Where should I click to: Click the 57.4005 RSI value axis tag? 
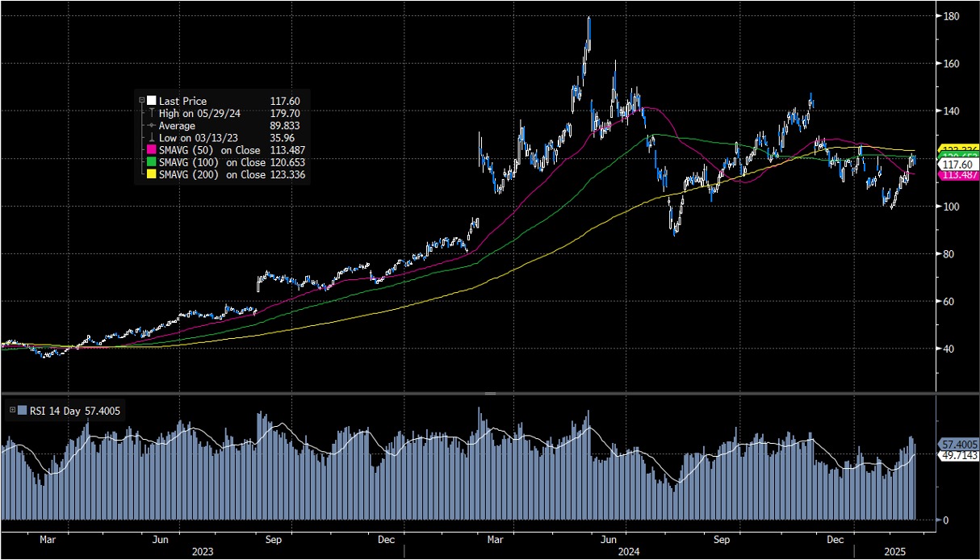pos(959,445)
